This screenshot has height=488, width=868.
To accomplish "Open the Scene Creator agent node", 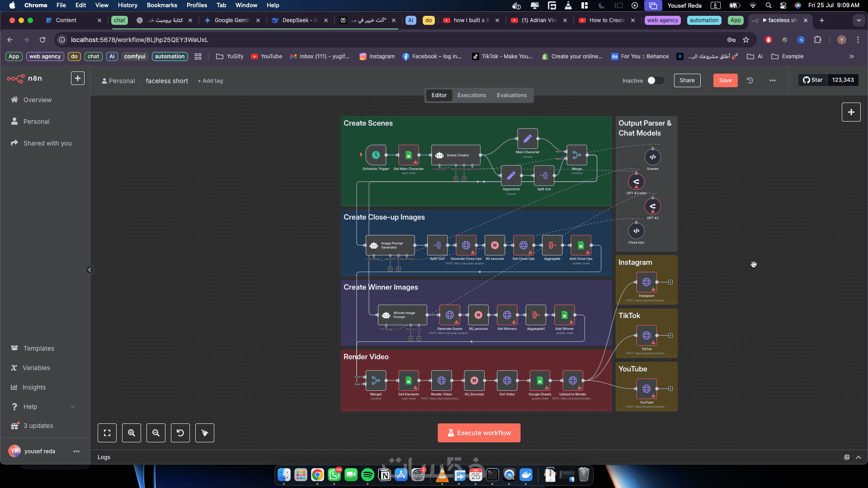I will click(455, 155).
